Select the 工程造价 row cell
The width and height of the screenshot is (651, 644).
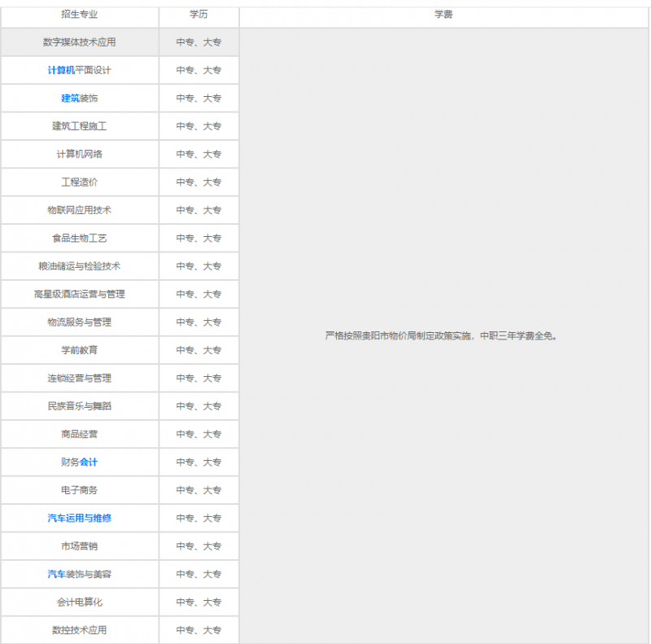click(80, 182)
